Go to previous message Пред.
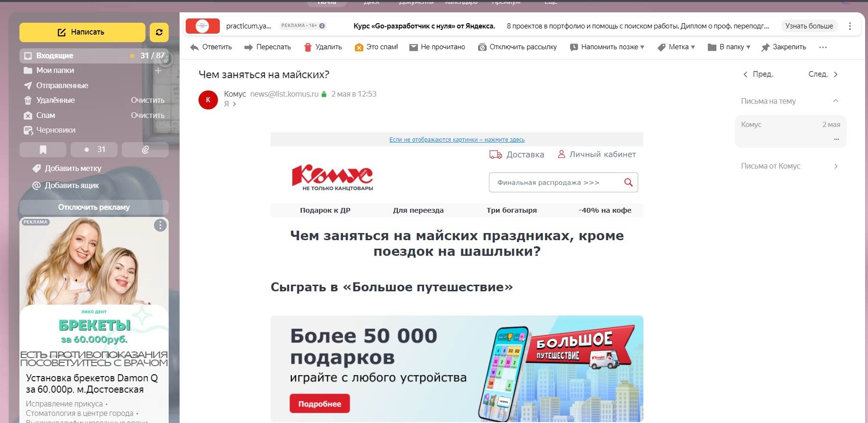868x423 pixels. [758, 74]
